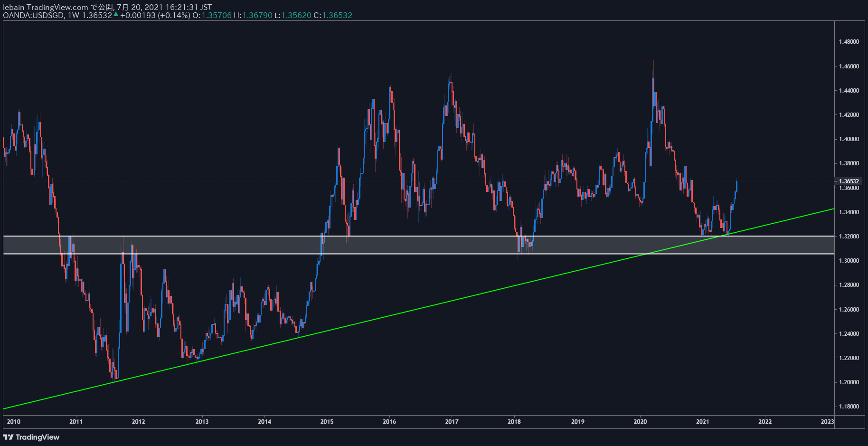Select the latest blue weekly candle

click(736, 185)
